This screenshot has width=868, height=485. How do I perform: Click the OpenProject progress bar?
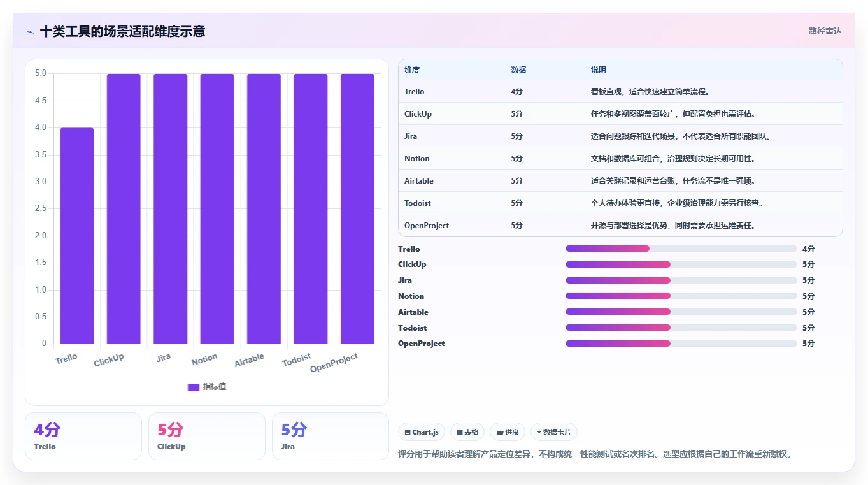(x=681, y=344)
